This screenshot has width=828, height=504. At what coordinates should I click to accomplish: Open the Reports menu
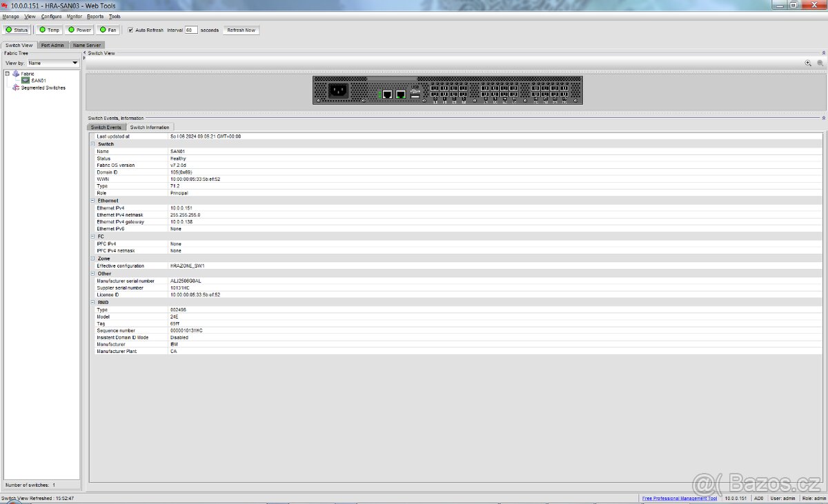tap(95, 16)
